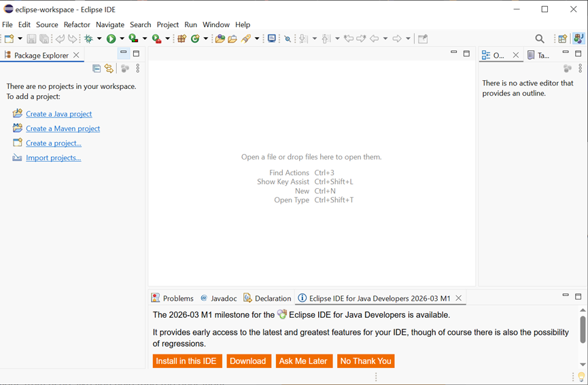Click the Run external tools icon
This screenshot has height=385, width=588.
pos(156,39)
